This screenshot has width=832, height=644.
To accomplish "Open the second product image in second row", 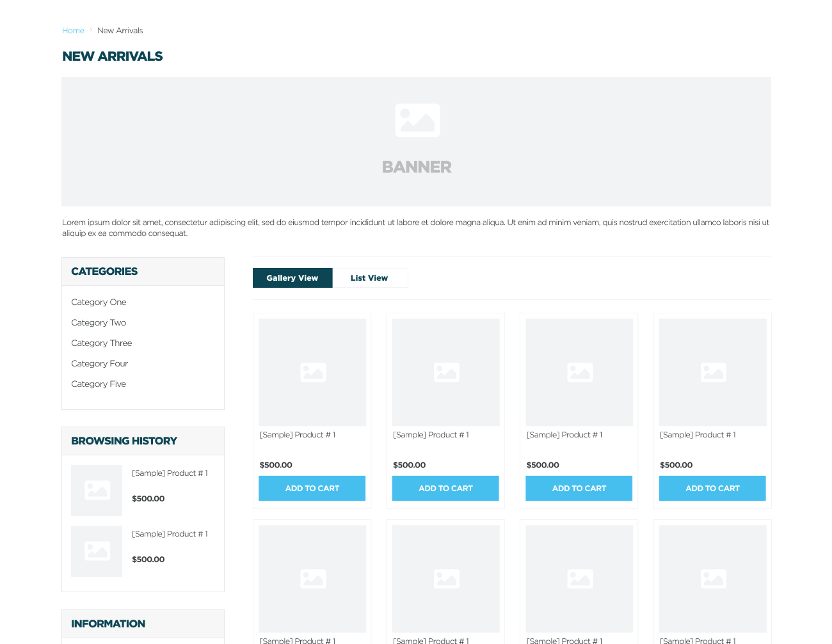I will pos(445,579).
